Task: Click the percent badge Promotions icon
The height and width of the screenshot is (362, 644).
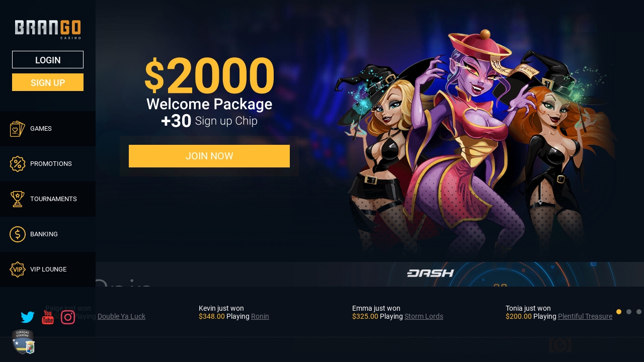Action: [x=18, y=164]
